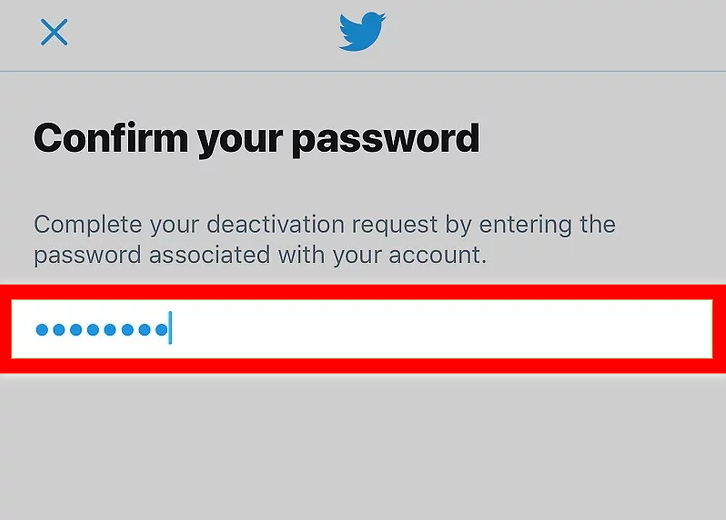Tap the Twitter bird logo
This screenshot has width=726, height=520.
[x=362, y=31]
